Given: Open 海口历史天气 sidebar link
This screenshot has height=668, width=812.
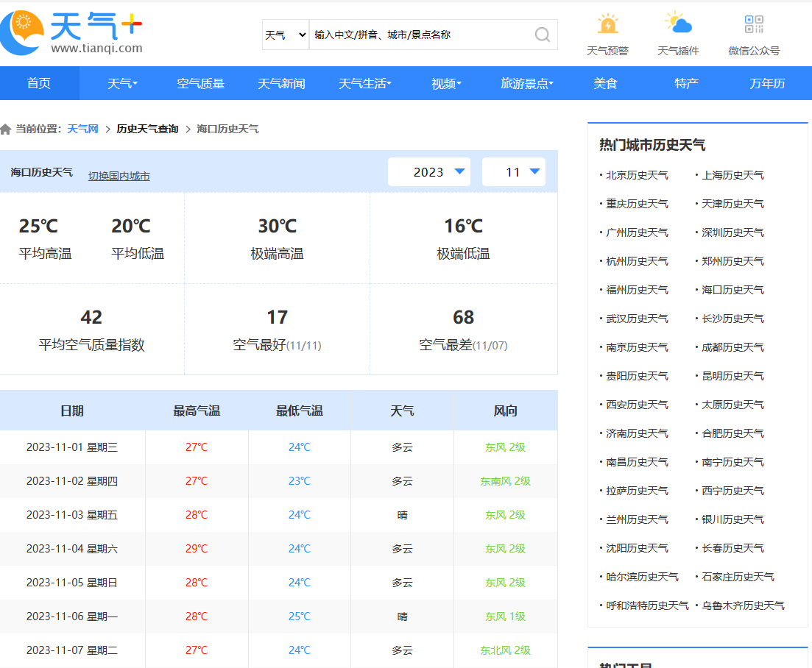Looking at the screenshot, I should tap(732, 291).
